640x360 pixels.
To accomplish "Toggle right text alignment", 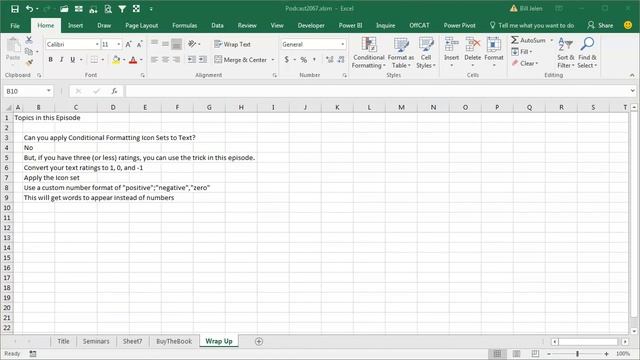I will coord(176,60).
